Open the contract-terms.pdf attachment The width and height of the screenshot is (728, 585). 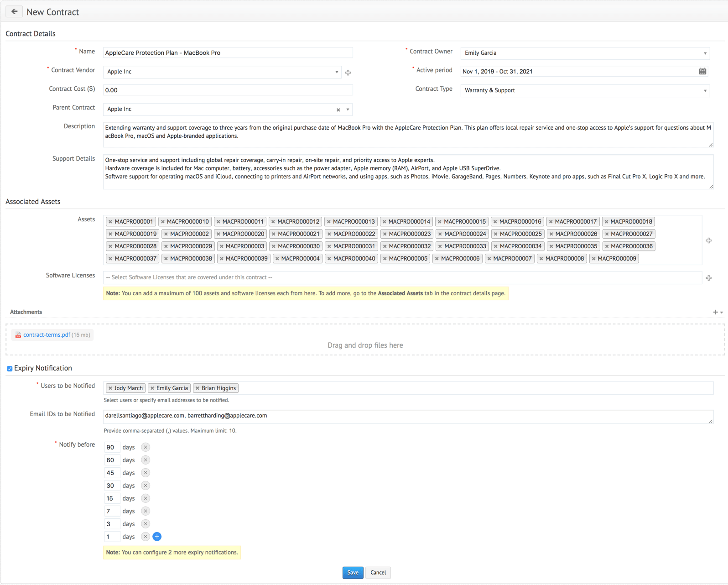click(x=47, y=335)
